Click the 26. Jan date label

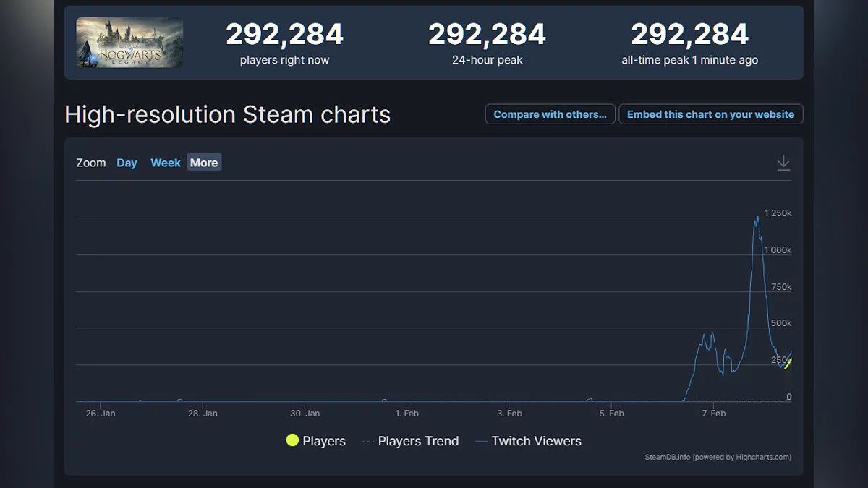pos(101,414)
